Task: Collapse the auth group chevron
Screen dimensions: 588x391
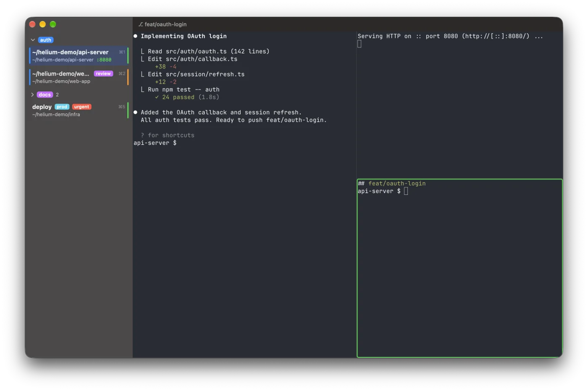Action: [33, 40]
